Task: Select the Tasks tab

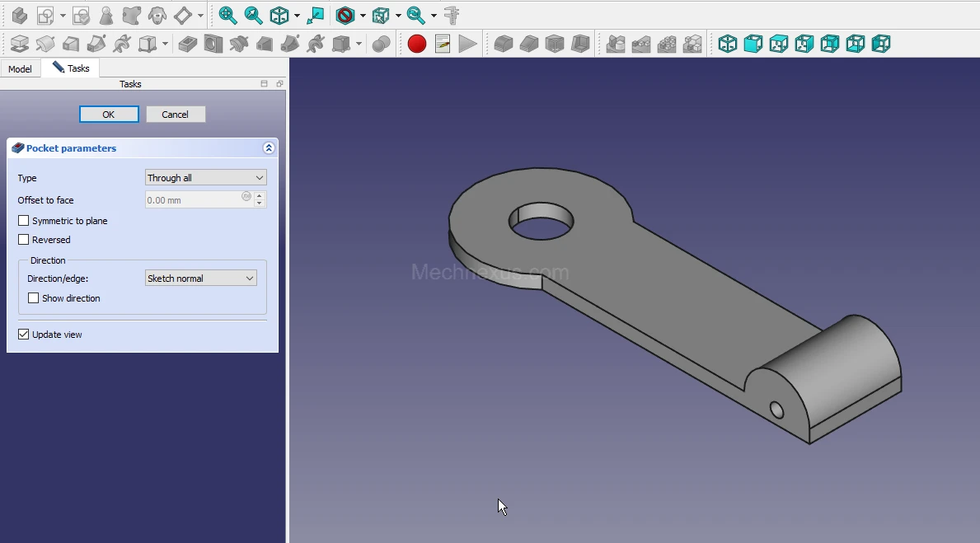Action: click(x=71, y=68)
